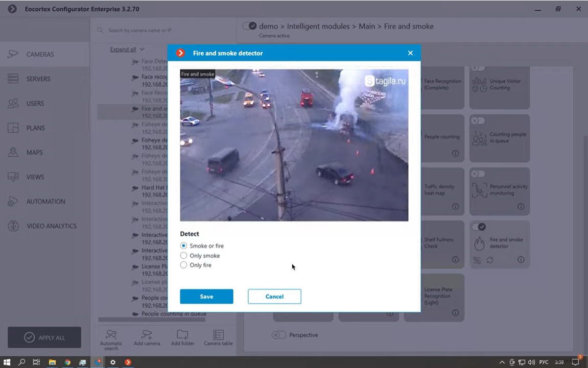Open Windows taskbar search
This screenshot has height=368, width=588.
22,362
